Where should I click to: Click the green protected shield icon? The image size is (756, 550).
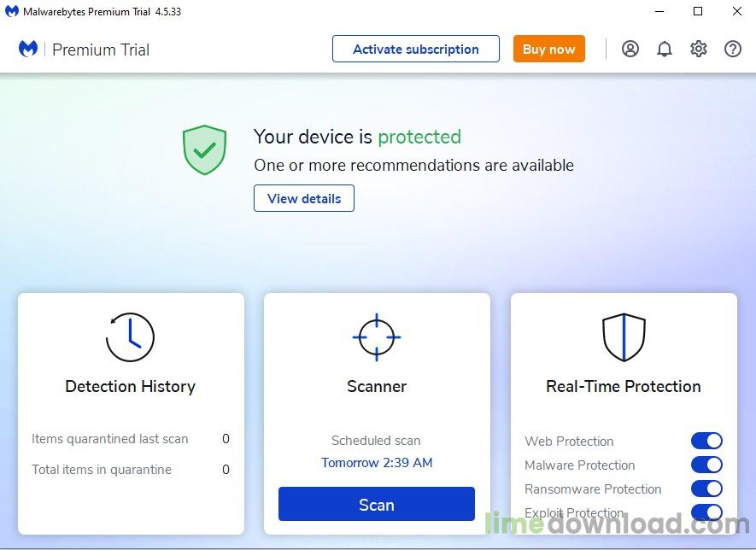204,150
